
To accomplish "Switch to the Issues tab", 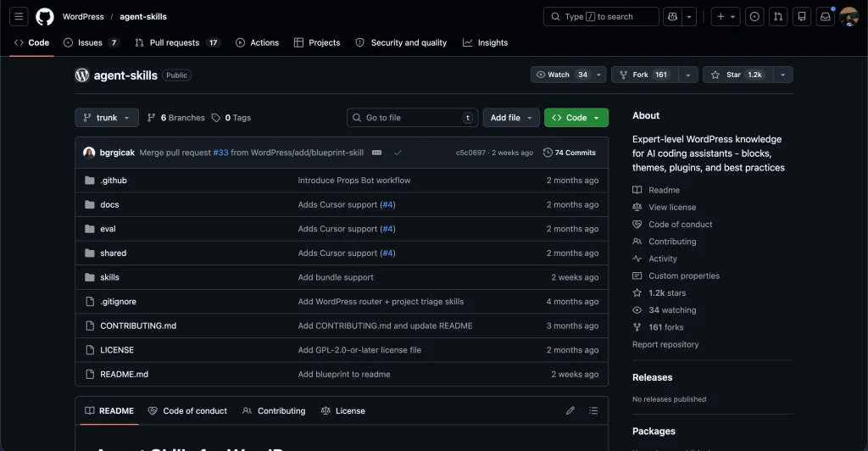I will pos(92,42).
